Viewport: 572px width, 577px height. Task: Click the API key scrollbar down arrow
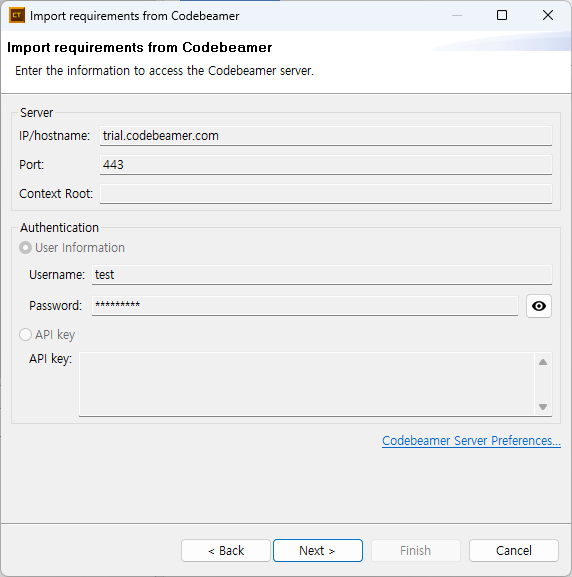[x=543, y=407]
